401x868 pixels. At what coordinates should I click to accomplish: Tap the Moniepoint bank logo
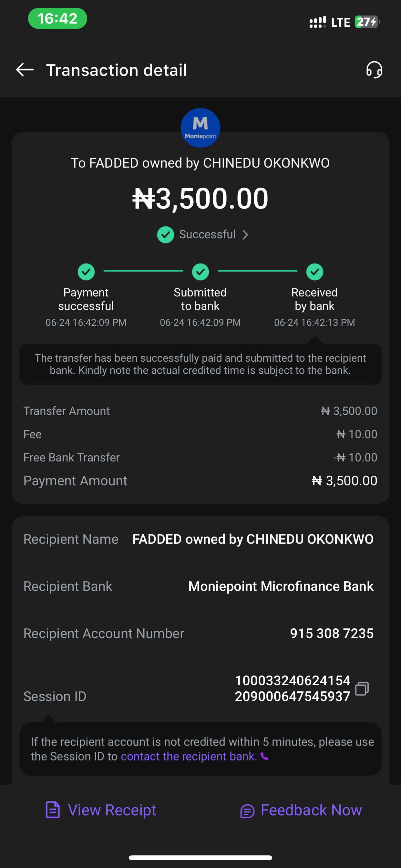pyautogui.click(x=200, y=128)
